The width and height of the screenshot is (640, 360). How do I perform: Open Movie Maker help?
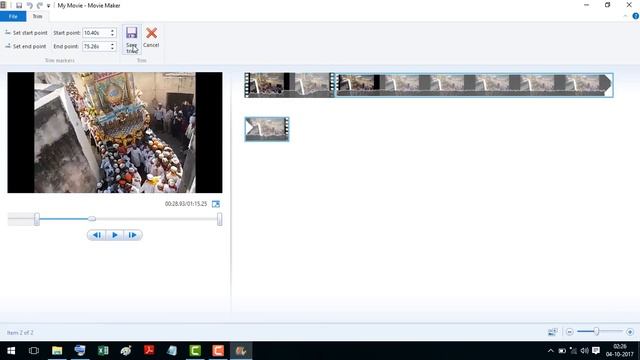click(636, 16)
